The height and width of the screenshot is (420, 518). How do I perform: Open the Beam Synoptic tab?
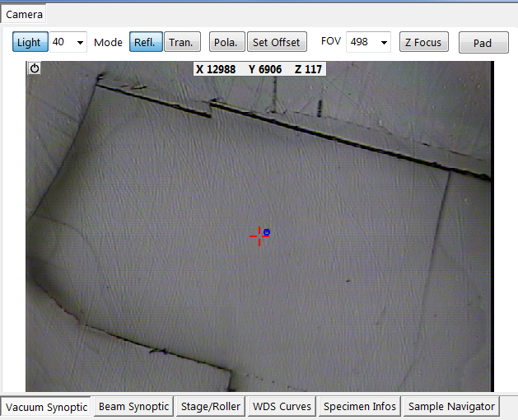(x=133, y=407)
